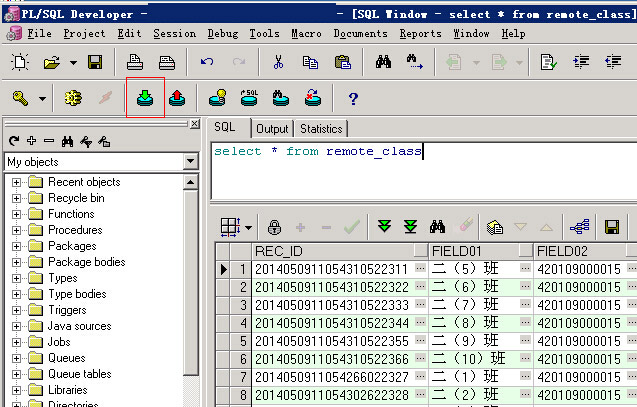Click inside the SQL editor query text

click(x=318, y=152)
